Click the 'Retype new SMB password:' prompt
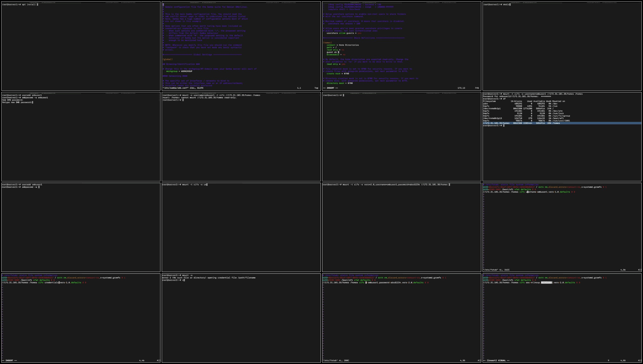Viewport: 643px width, 364px height. tap(17, 102)
